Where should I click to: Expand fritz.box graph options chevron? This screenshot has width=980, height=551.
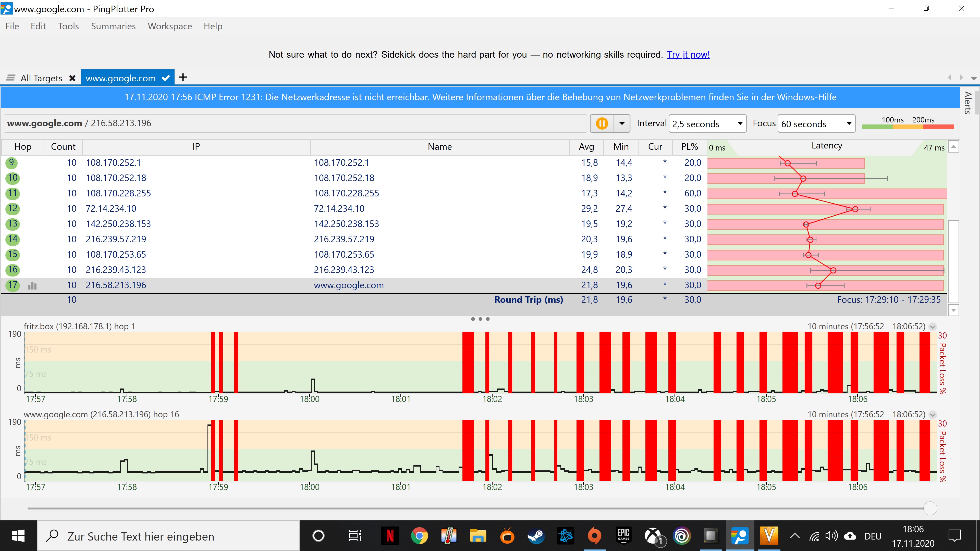933,327
